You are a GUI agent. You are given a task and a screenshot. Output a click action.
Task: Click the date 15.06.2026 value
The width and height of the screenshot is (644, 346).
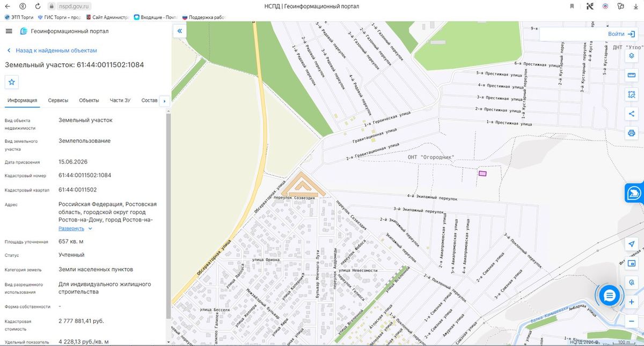click(x=73, y=161)
